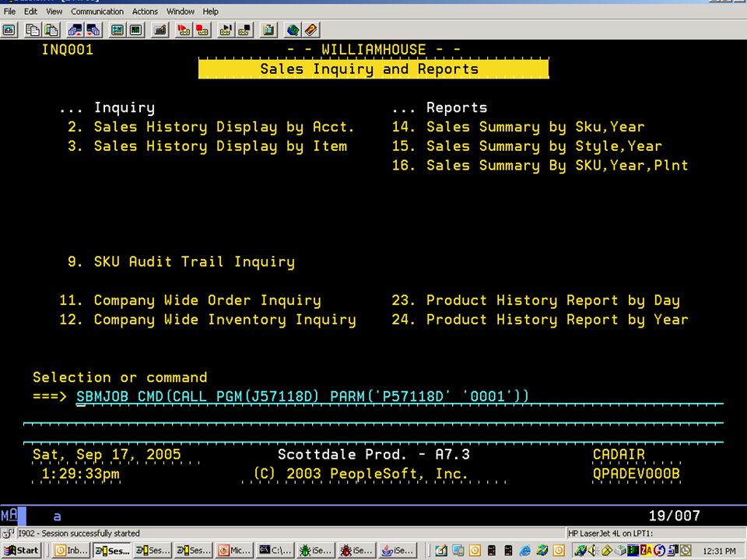Click the QPADEV000B device name
The image size is (747, 560).
point(636,474)
